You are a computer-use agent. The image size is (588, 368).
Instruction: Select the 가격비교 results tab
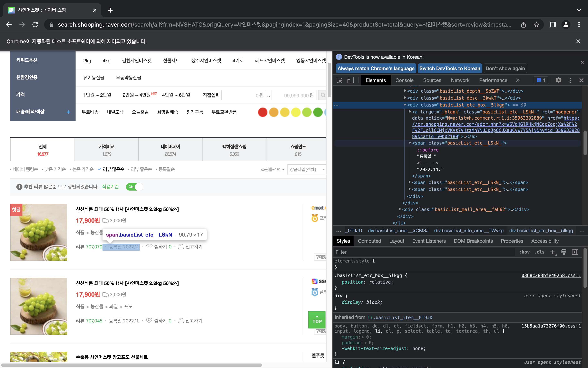point(107,150)
